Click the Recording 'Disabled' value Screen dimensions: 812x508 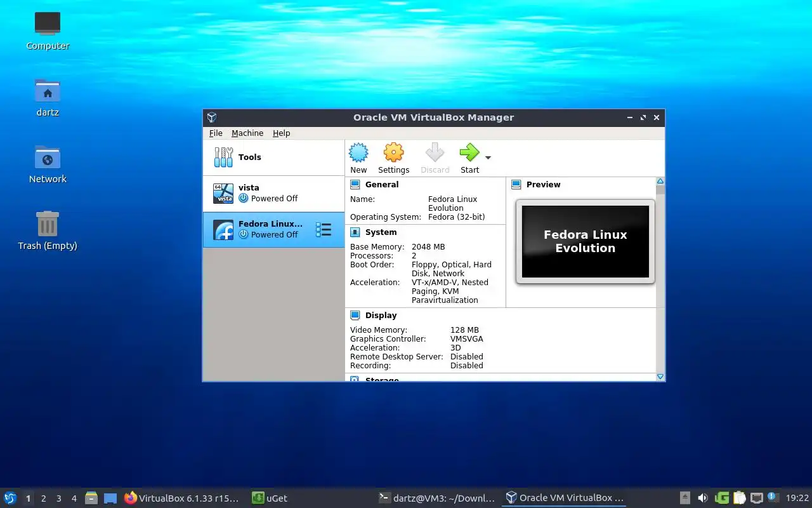[466, 365]
